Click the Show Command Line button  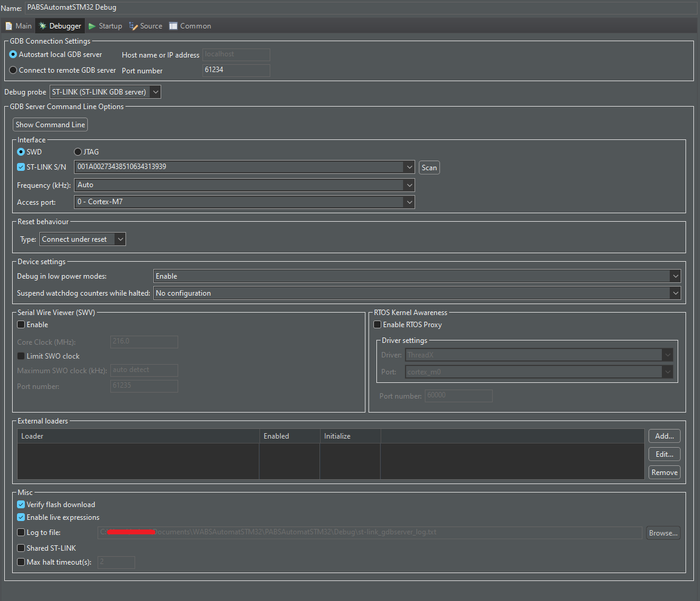50,124
